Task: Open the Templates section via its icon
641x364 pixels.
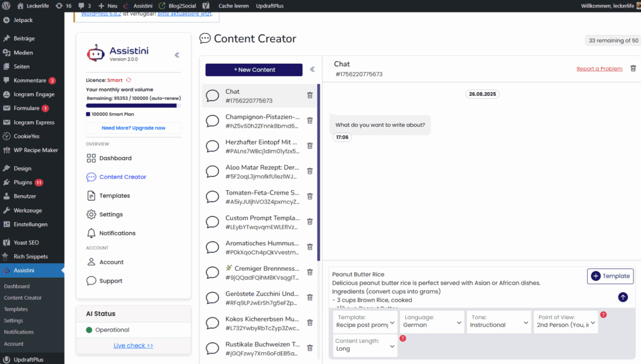Action: click(x=115, y=195)
